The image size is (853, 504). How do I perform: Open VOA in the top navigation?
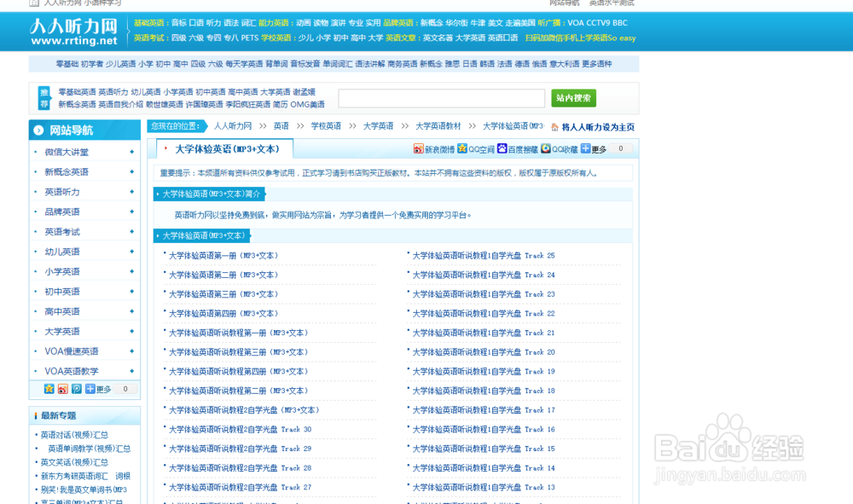(576, 23)
